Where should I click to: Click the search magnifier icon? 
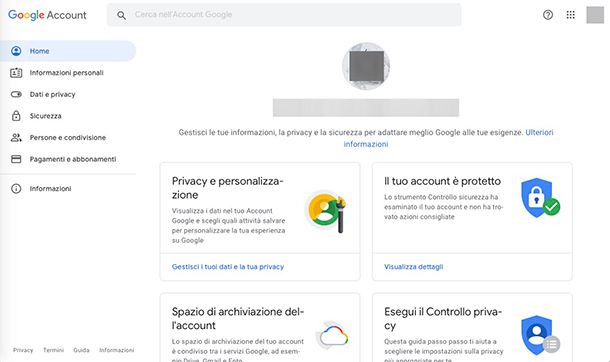tap(121, 15)
